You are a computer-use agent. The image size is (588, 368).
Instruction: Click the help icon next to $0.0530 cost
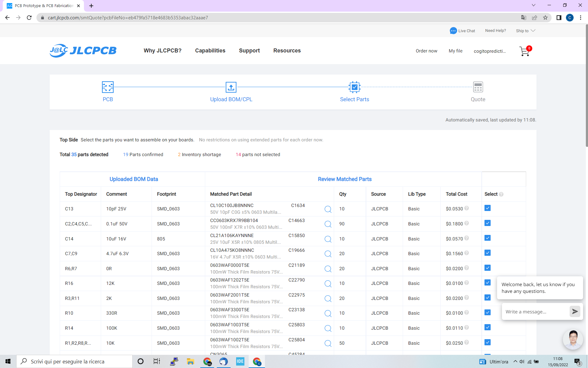click(x=467, y=208)
